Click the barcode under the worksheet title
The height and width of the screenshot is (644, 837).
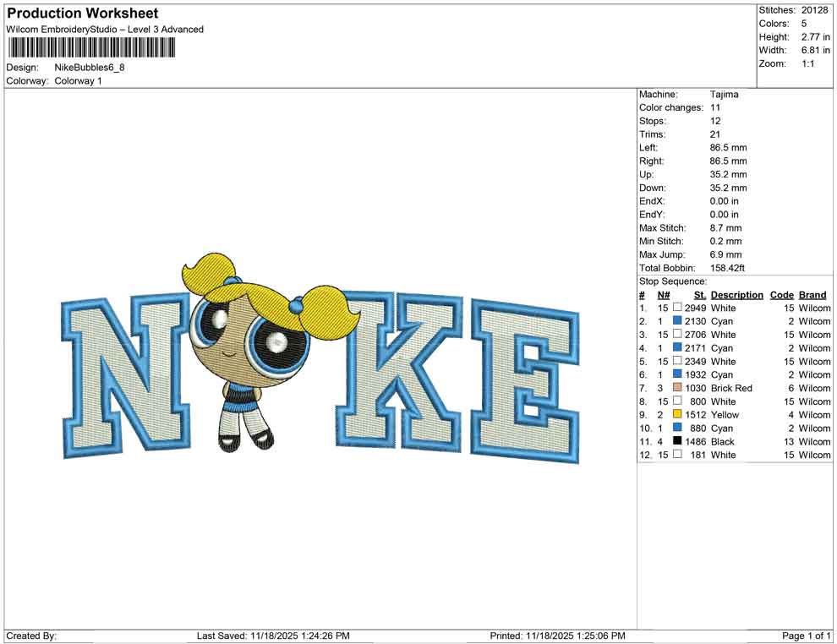pos(91,48)
